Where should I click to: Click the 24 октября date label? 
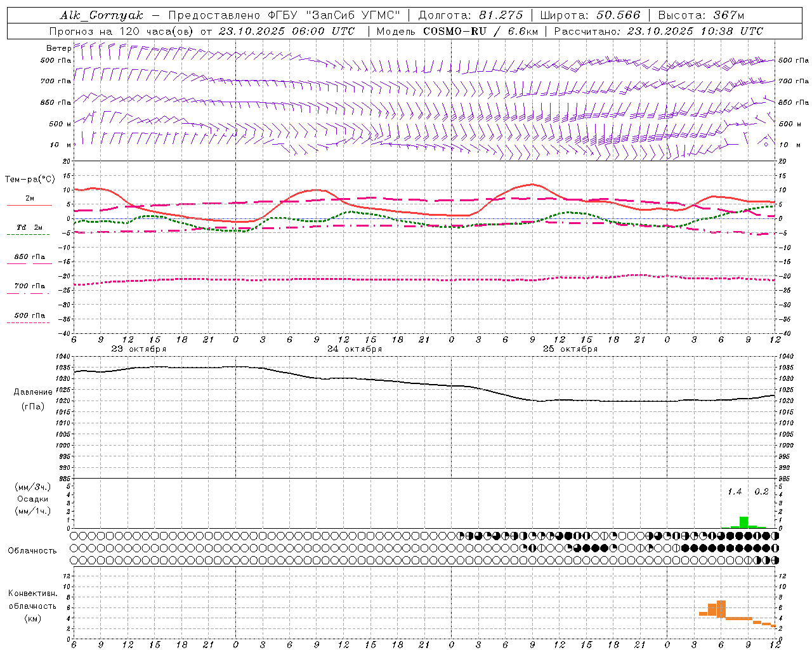(355, 349)
